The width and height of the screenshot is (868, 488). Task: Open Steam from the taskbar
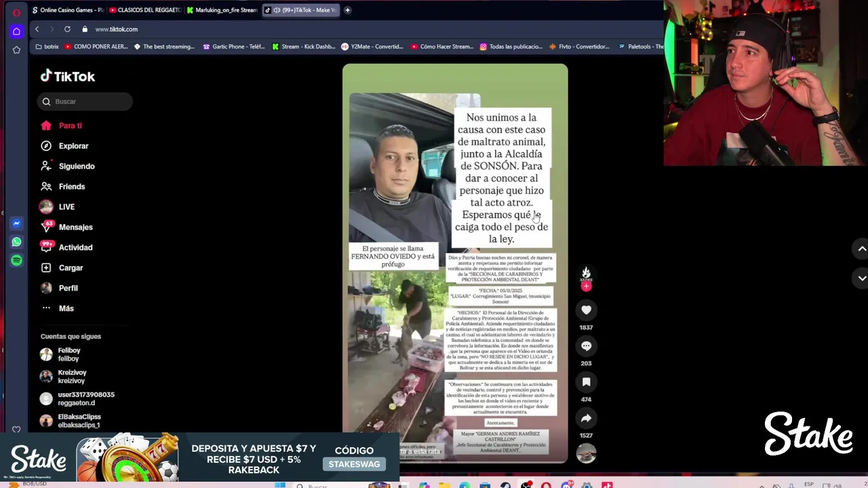[506, 485]
